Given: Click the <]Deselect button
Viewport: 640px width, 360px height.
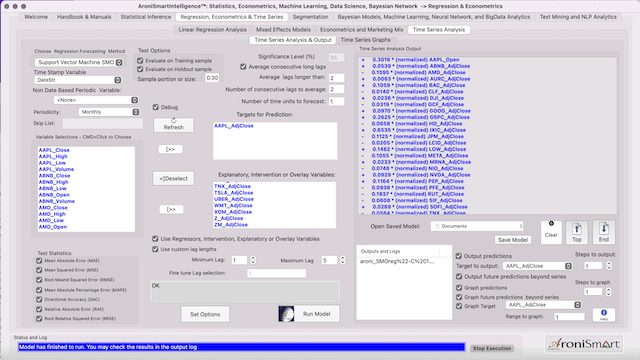Looking at the screenshot, I should pyautogui.click(x=173, y=178).
